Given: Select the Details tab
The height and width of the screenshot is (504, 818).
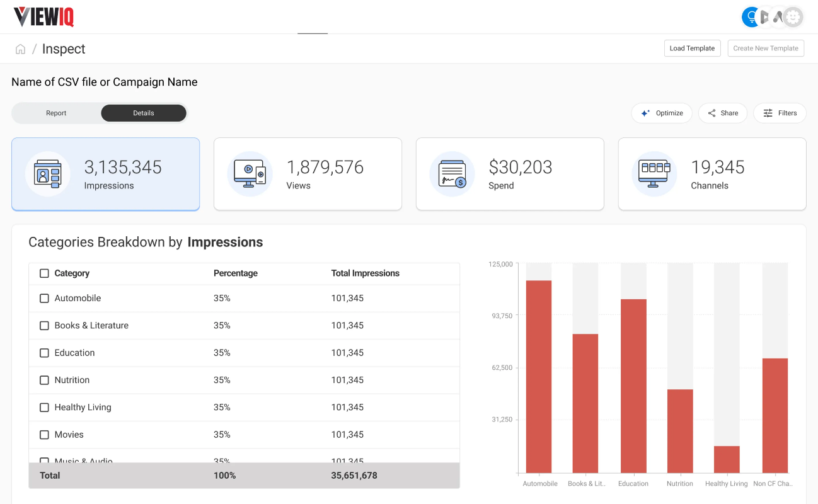Looking at the screenshot, I should (144, 113).
